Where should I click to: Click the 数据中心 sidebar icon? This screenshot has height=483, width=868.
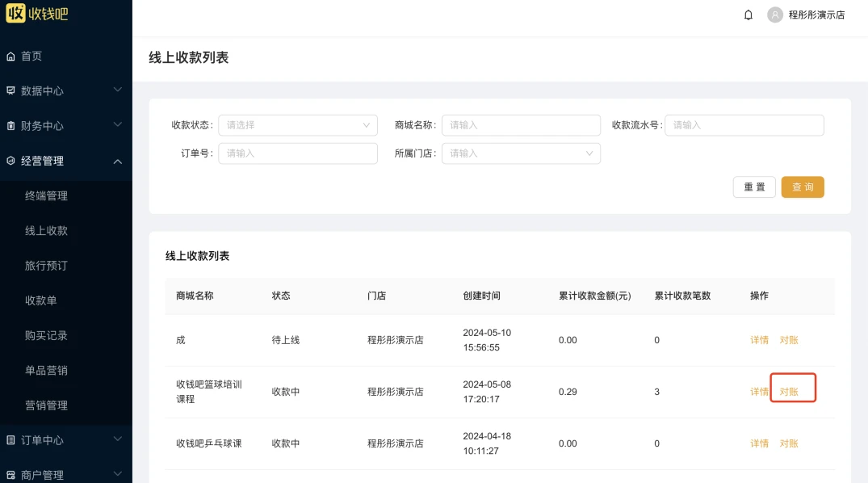point(10,91)
